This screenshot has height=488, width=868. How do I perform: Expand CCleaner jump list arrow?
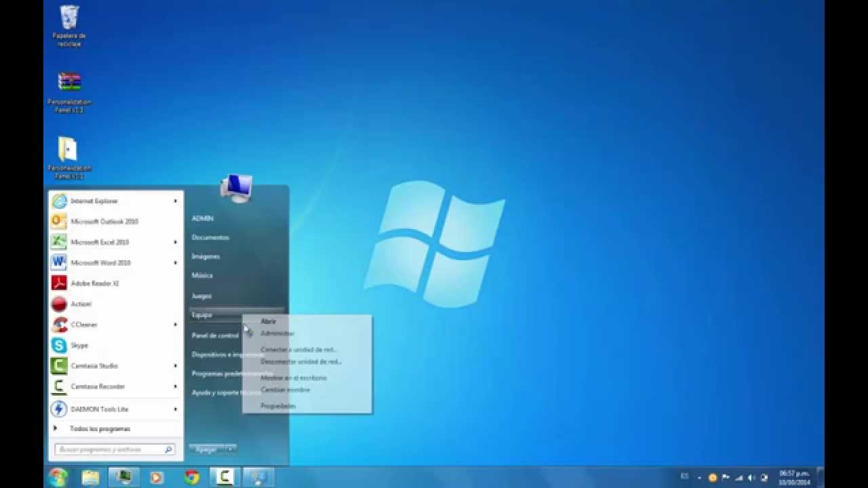[176, 325]
